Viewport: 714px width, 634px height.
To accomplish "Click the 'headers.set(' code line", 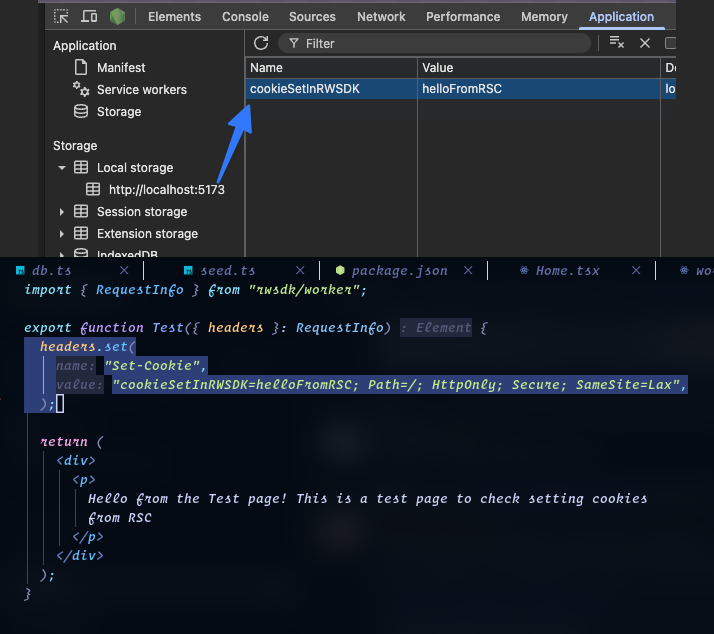I will pyautogui.click(x=87, y=346).
